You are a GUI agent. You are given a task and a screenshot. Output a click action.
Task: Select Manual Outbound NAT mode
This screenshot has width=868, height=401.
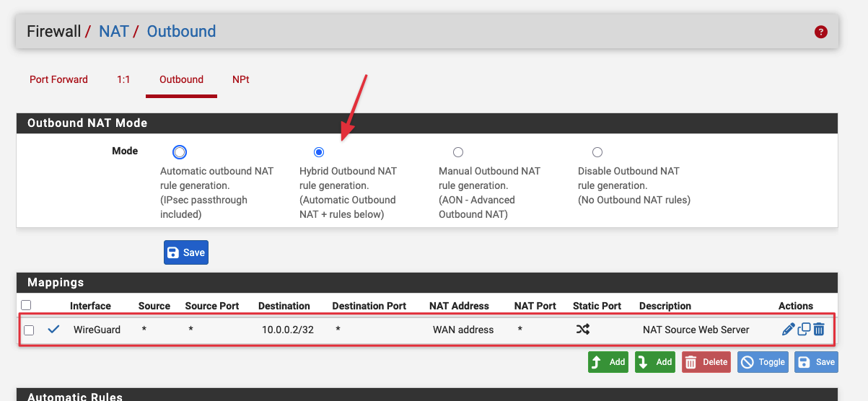(458, 152)
